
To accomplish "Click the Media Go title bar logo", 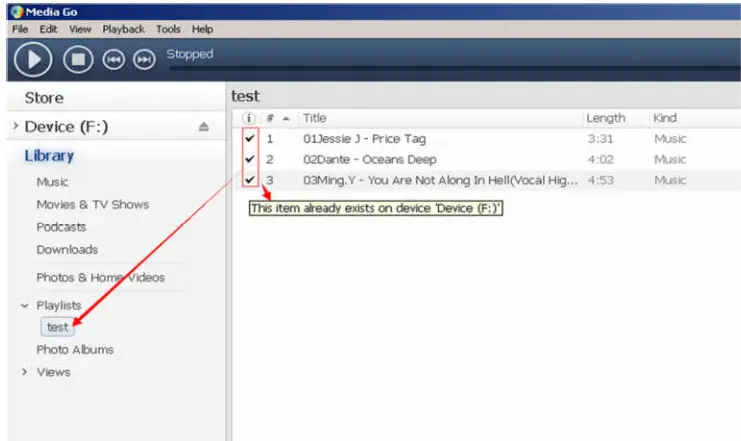I will (17, 12).
